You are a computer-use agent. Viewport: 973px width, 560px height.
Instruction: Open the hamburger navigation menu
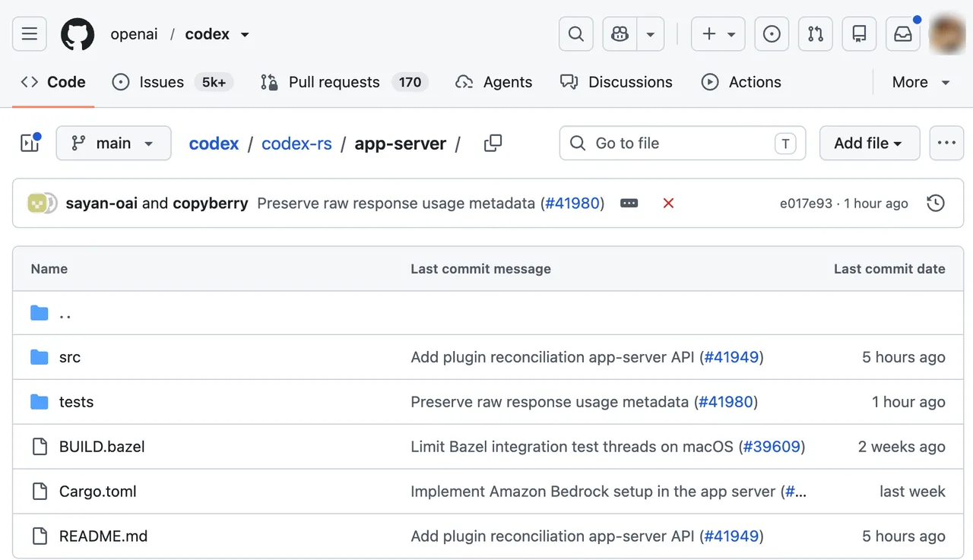point(30,34)
